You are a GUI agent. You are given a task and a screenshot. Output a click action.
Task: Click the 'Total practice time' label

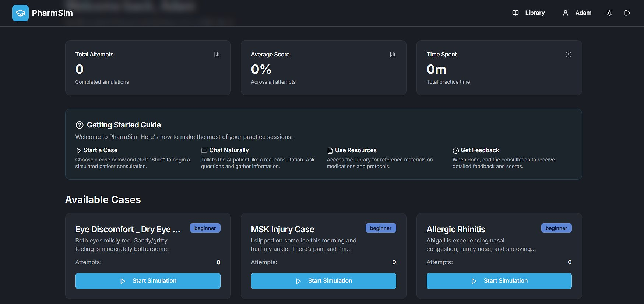click(448, 82)
